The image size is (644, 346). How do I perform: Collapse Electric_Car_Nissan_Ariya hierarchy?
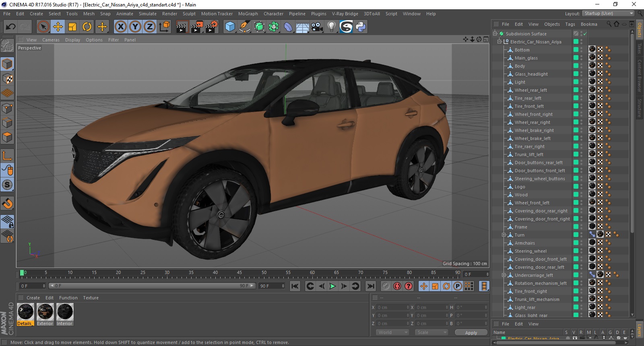(x=500, y=42)
